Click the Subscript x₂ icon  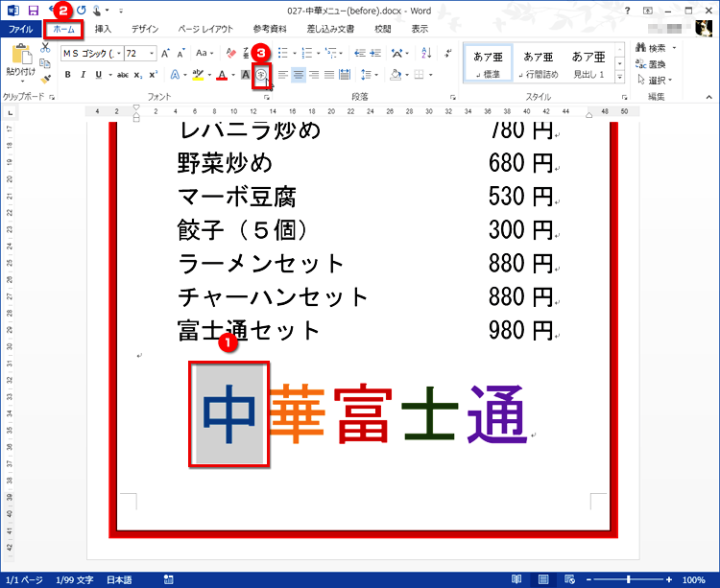[138, 75]
